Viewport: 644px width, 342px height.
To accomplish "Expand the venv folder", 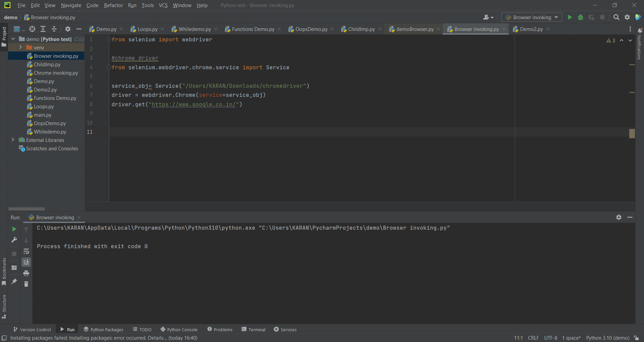I will (20, 47).
